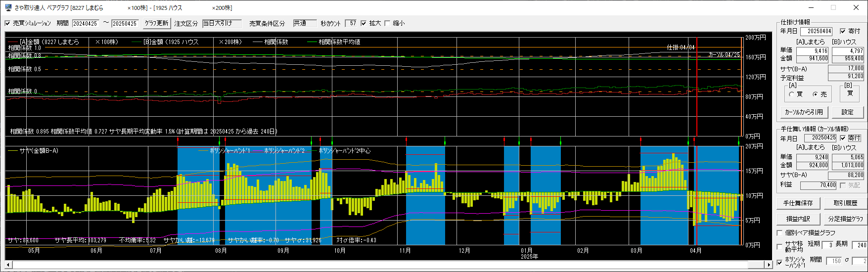This screenshot has width=868, height=272.
Task: Click the left arrow of horizontal scrollbar
Action: click(x=8, y=265)
